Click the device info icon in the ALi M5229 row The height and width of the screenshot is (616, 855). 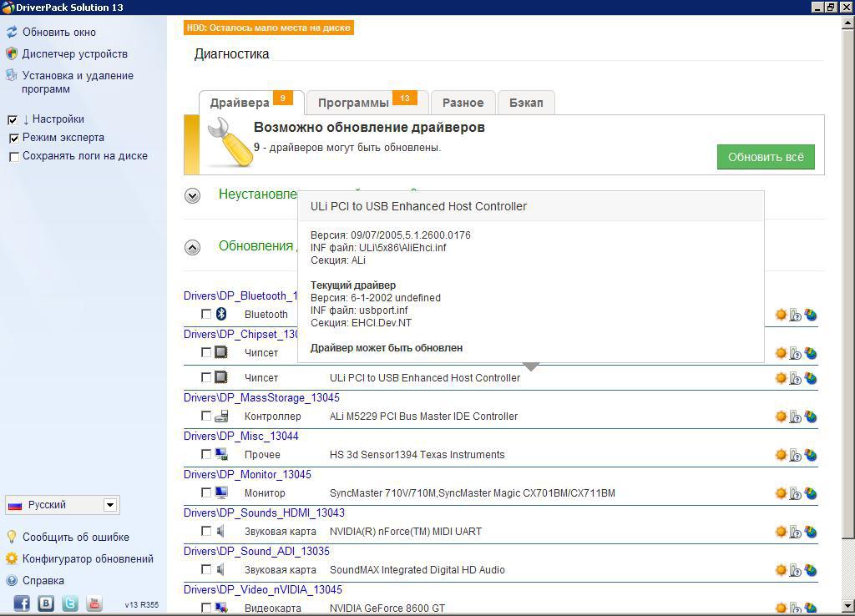(796, 417)
